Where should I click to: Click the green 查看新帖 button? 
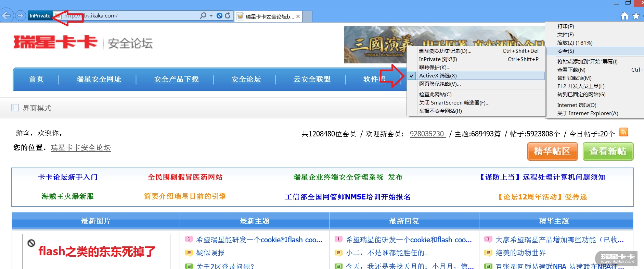tap(608, 151)
